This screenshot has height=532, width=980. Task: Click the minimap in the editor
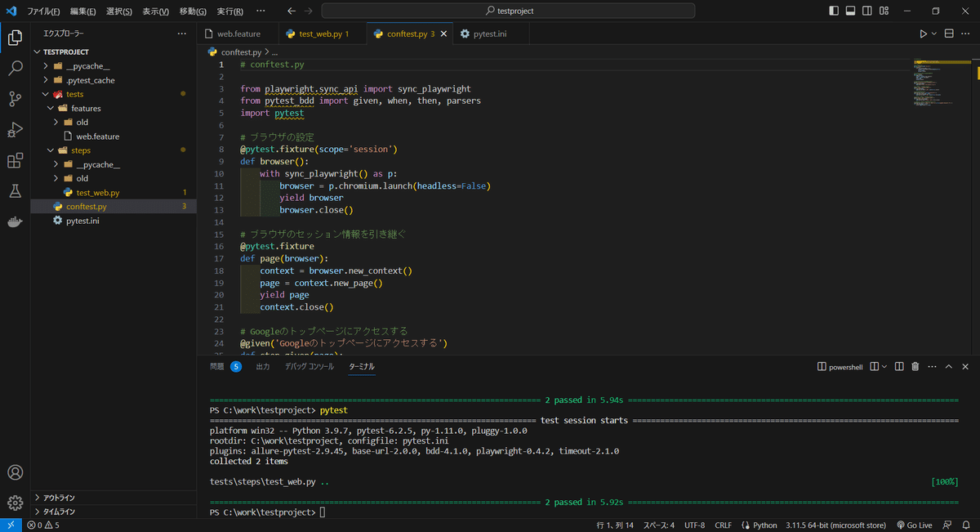pyautogui.click(x=931, y=82)
